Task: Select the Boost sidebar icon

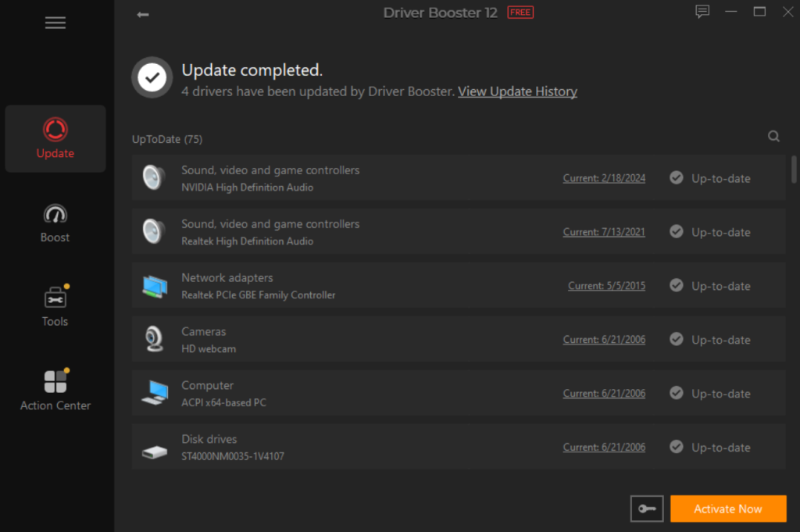Action: tap(55, 223)
